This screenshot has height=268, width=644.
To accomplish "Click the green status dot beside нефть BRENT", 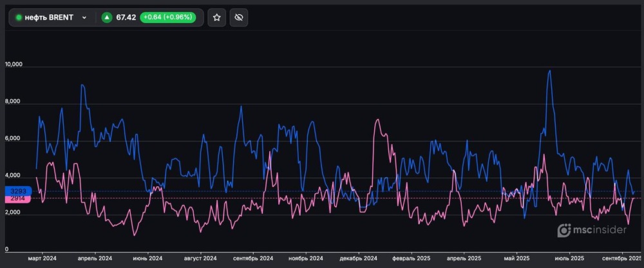I will pyautogui.click(x=19, y=18).
